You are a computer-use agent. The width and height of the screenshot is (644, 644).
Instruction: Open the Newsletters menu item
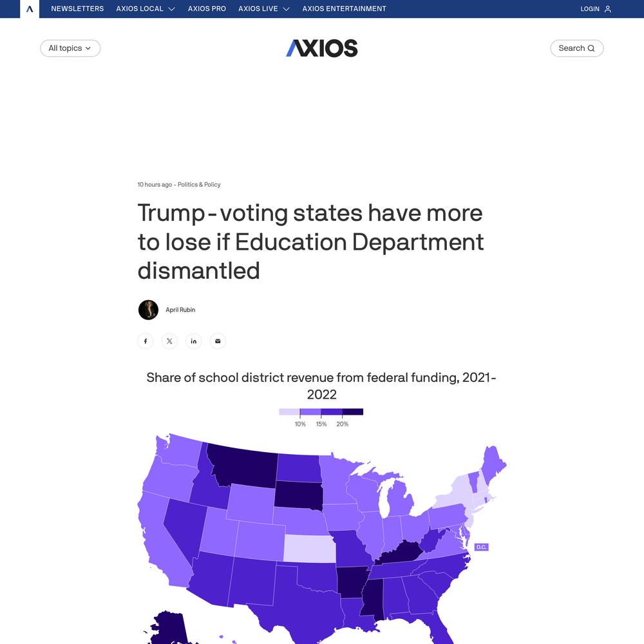pos(77,8)
